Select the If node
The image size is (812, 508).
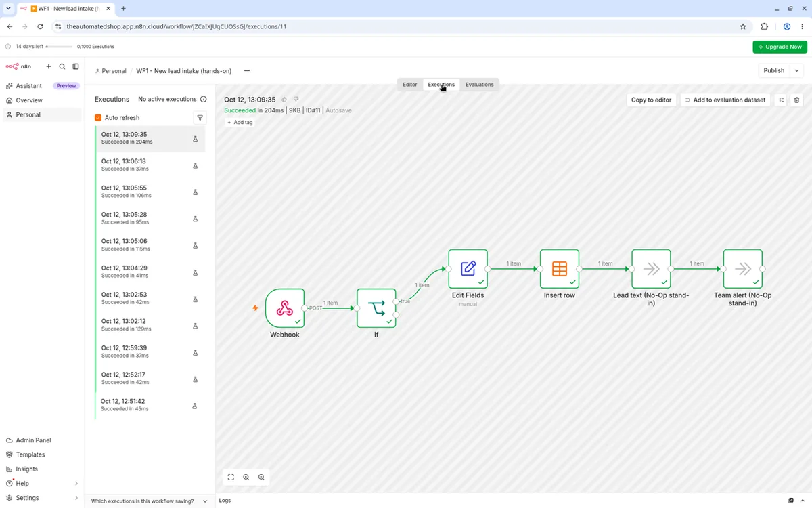coord(376,308)
